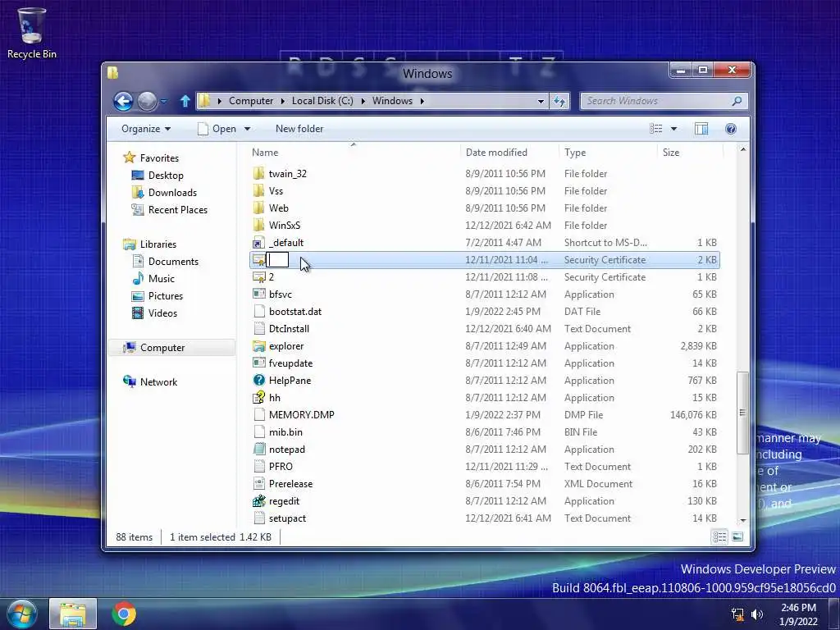
Task: Select the _default shortcut file
Action: click(x=286, y=243)
